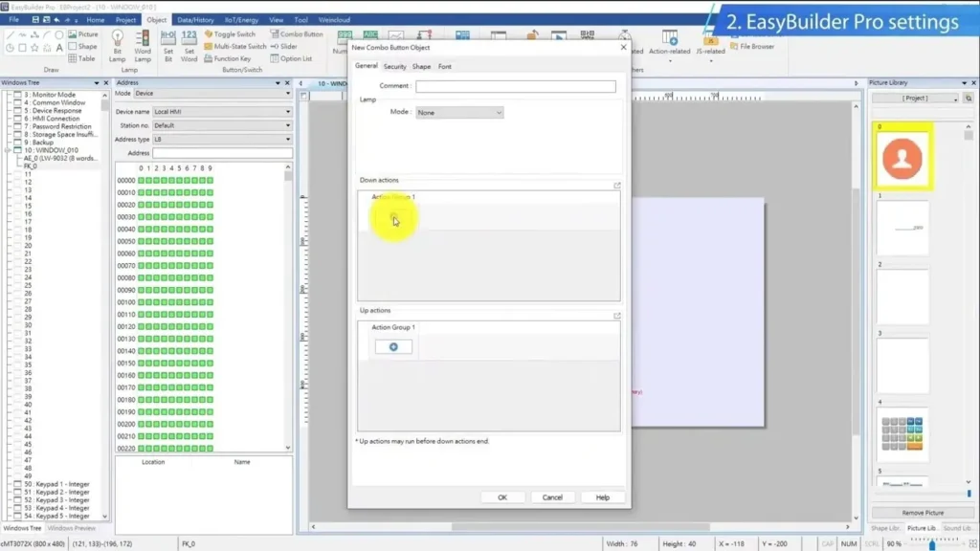Open the Data/History ribbon tab
The width and height of the screenshot is (980, 551).
[x=195, y=19]
